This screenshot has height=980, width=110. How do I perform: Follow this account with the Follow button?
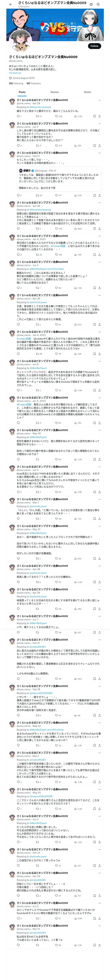[x=94, y=46]
